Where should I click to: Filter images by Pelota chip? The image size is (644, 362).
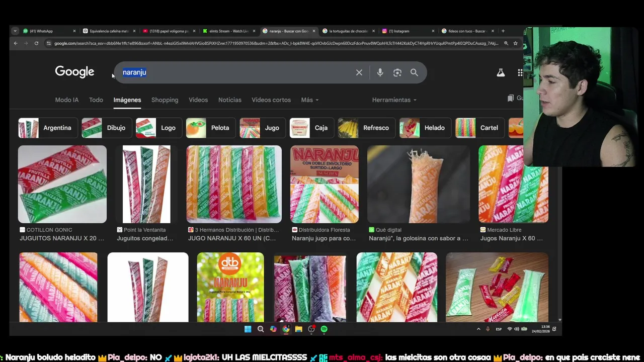[x=211, y=128]
